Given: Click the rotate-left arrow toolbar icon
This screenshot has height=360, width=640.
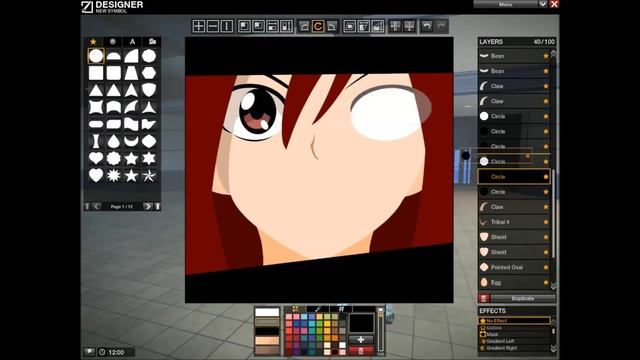Looking at the screenshot, I should tap(304, 26).
